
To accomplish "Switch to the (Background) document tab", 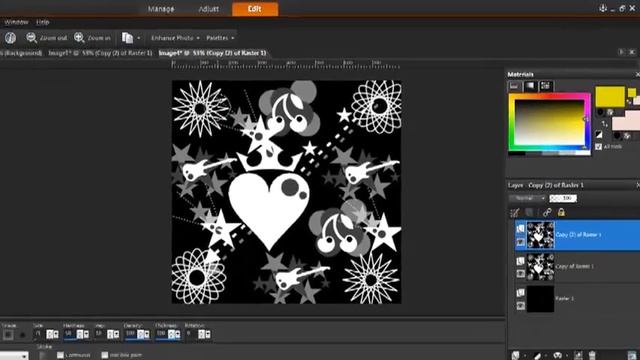I will coord(21,53).
